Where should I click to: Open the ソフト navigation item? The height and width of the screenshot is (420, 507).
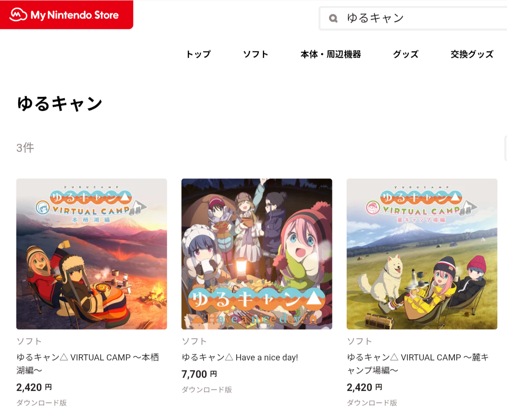(255, 54)
